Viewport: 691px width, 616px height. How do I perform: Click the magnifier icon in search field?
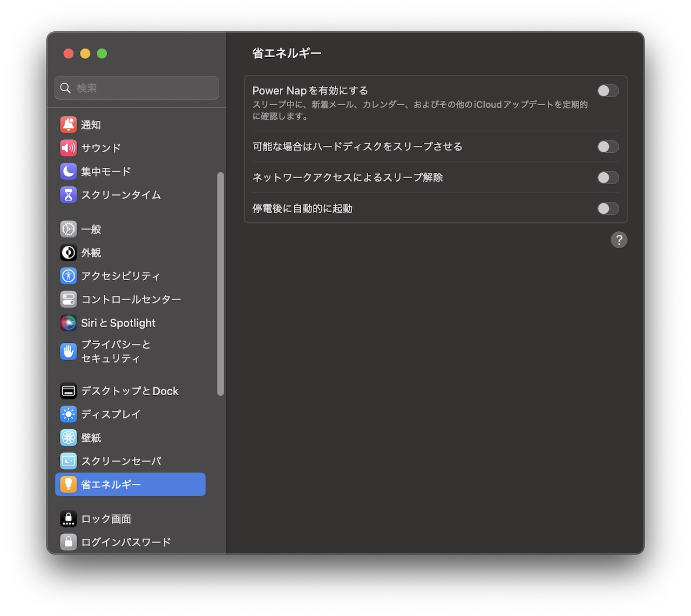coord(65,88)
